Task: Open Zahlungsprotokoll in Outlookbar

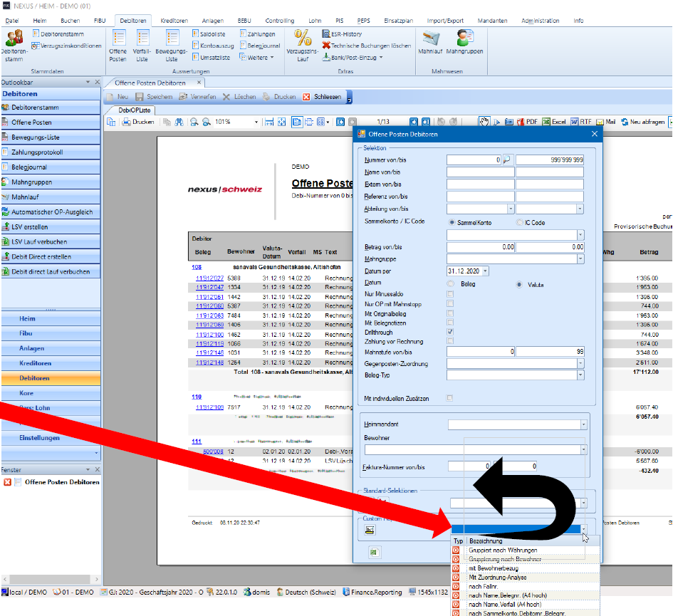Action: coord(51,152)
